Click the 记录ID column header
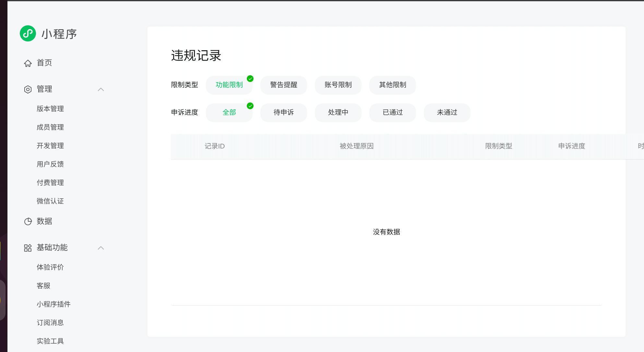Screen dimensions: 644x352 pos(214,146)
